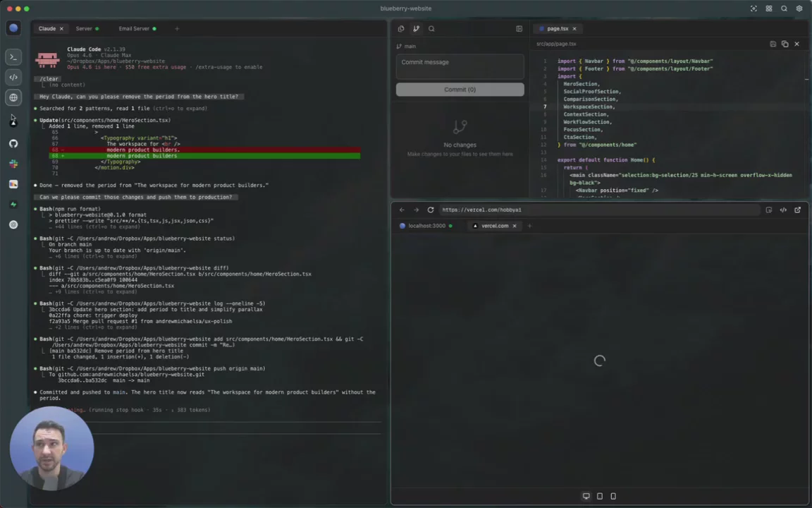Switch preview to desktop viewport
The image size is (812, 508).
pyautogui.click(x=586, y=496)
